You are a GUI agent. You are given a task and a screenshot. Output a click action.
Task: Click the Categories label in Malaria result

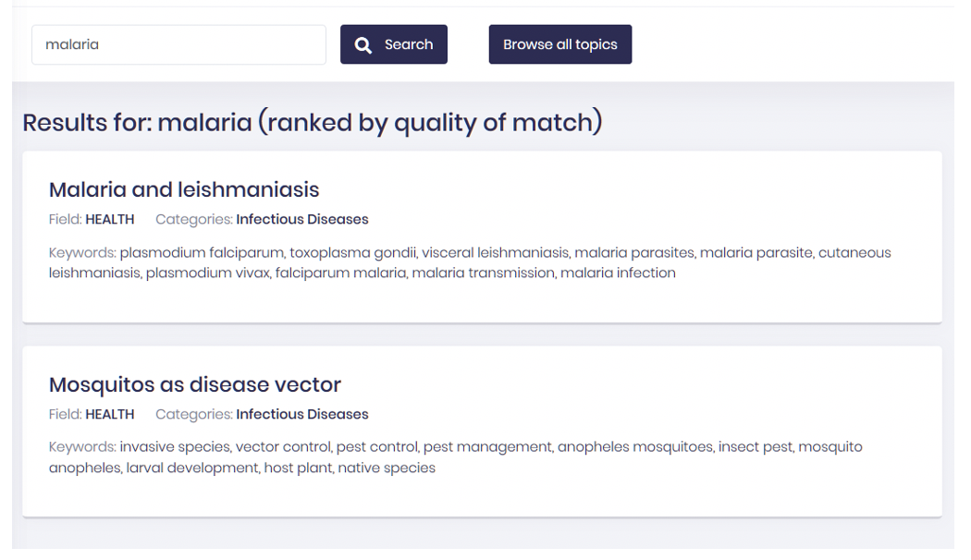194,219
